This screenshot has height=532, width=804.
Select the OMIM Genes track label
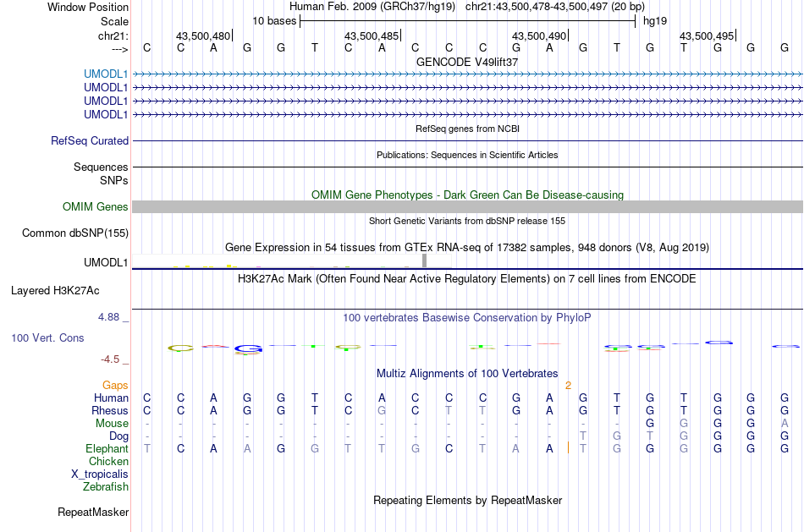click(96, 207)
